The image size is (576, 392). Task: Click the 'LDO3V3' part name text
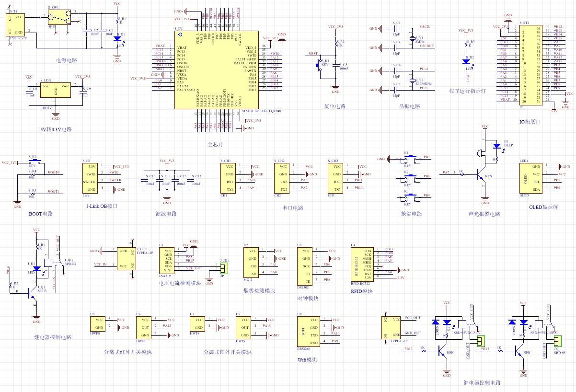47,107
